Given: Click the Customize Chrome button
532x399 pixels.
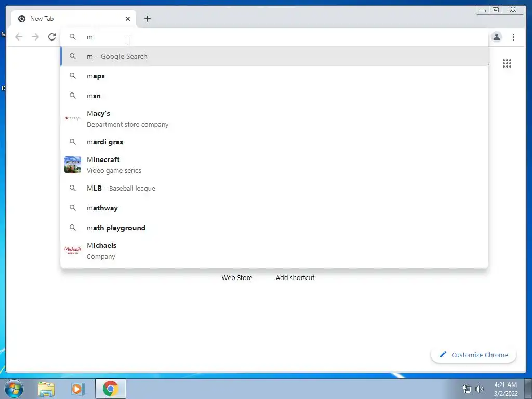Looking at the screenshot, I should [x=473, y=355].
